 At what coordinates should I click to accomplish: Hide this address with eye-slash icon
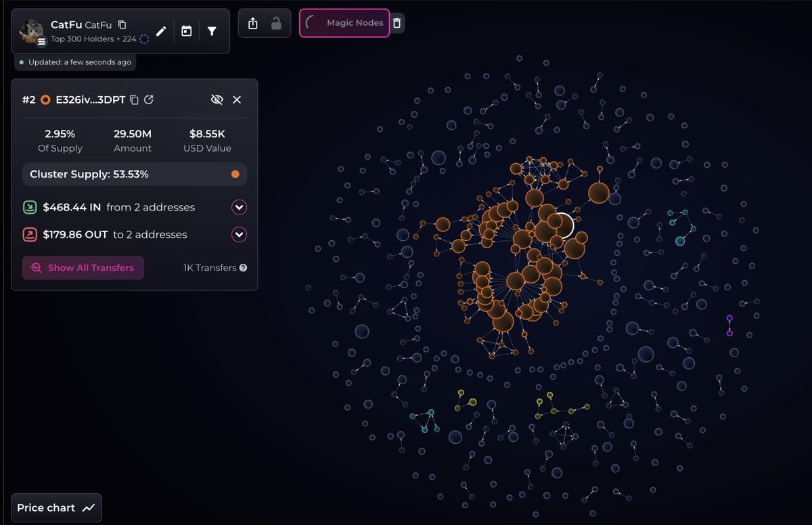click(217, 99)
